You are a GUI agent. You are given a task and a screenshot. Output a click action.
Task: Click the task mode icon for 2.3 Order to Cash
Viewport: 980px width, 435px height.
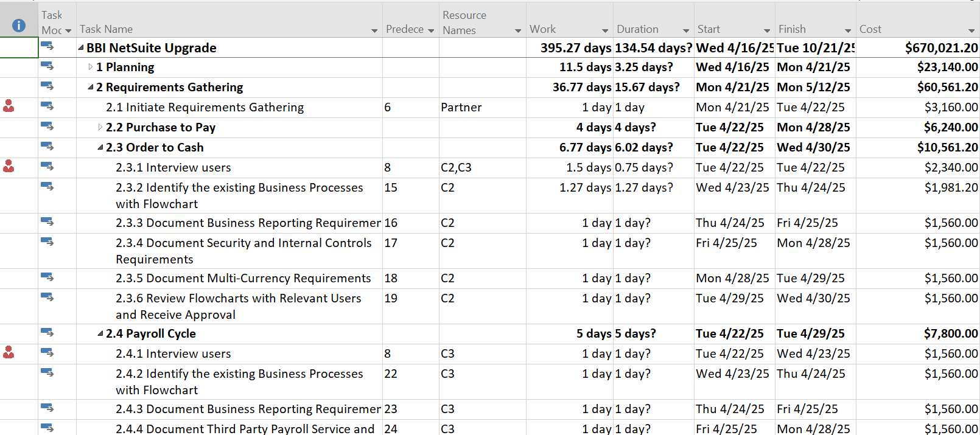(47, 146)
